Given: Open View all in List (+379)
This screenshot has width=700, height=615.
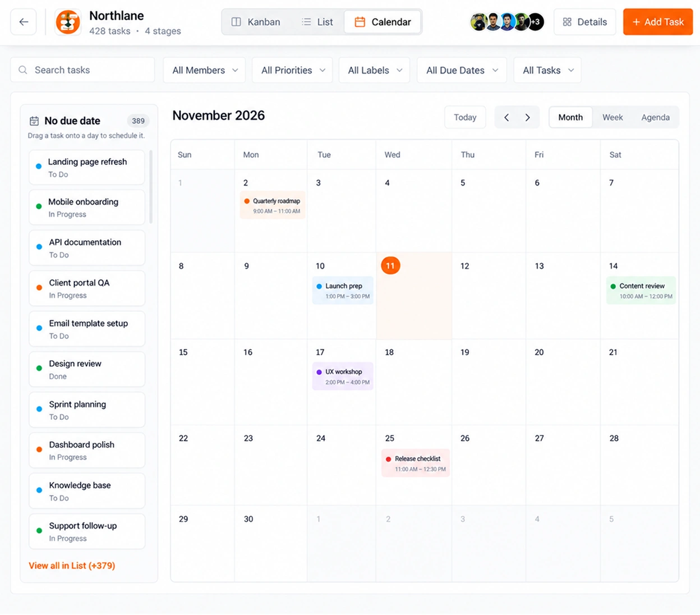Looking at the screenshot, I should coord(72,566).
